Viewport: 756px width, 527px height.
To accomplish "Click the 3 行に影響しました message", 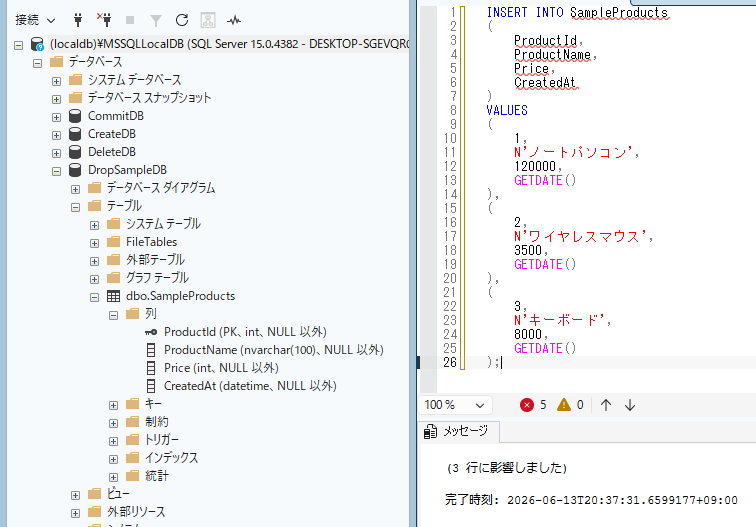I will coord(507,468).
